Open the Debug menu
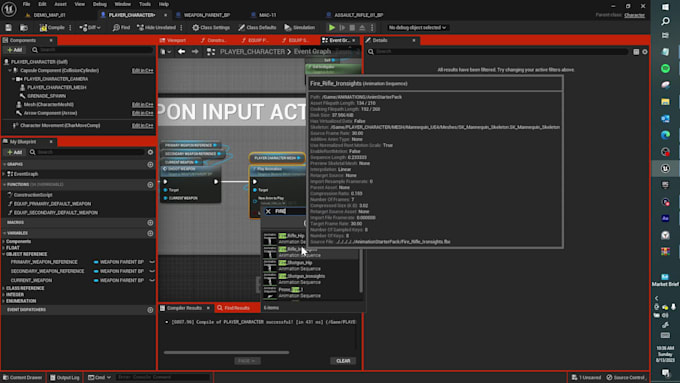This screenshot has width=680, height=383. (x=99, y=4)
